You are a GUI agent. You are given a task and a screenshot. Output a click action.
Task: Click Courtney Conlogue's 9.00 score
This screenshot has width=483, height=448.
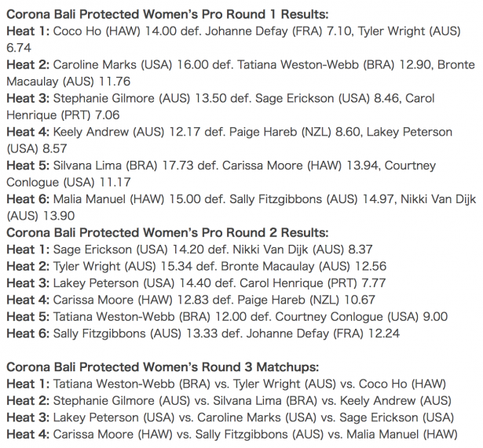(435, 317)
